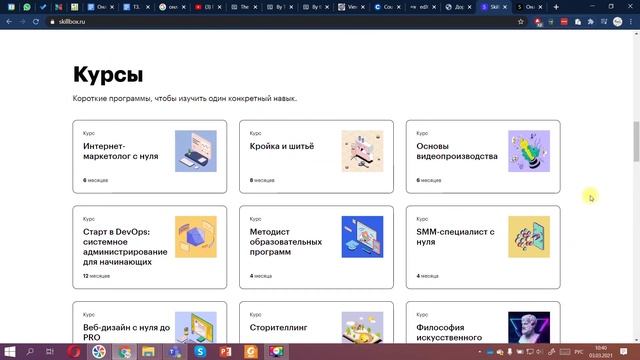Open a new browser tab
Image resolution: width=640 pixels, height=360 pixels.
[556, 7]
